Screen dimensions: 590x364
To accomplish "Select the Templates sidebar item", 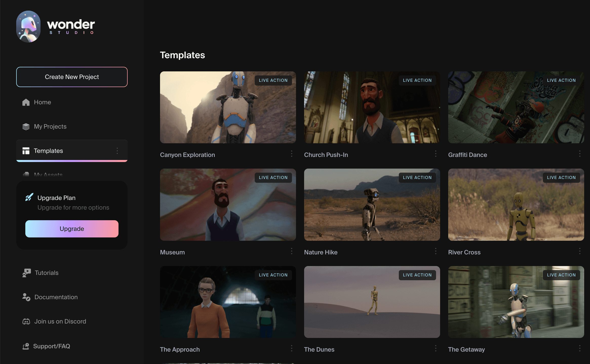I will [72, 151].
